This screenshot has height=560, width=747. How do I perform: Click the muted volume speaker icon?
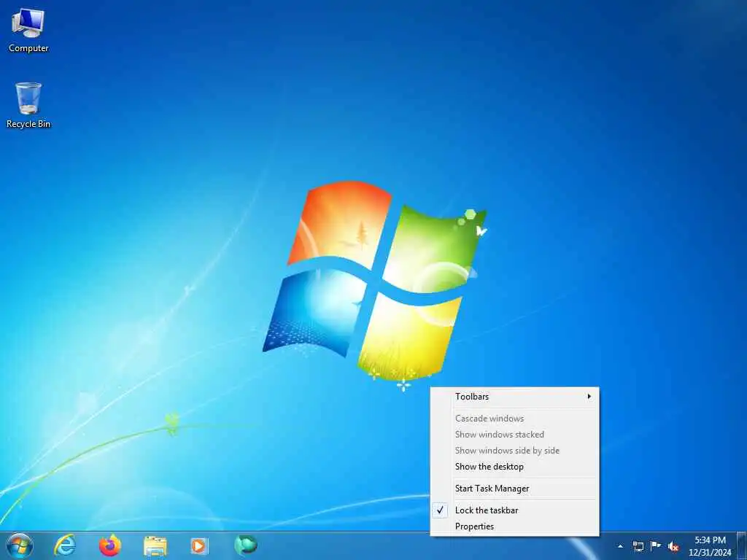click(x=673, y=546)
